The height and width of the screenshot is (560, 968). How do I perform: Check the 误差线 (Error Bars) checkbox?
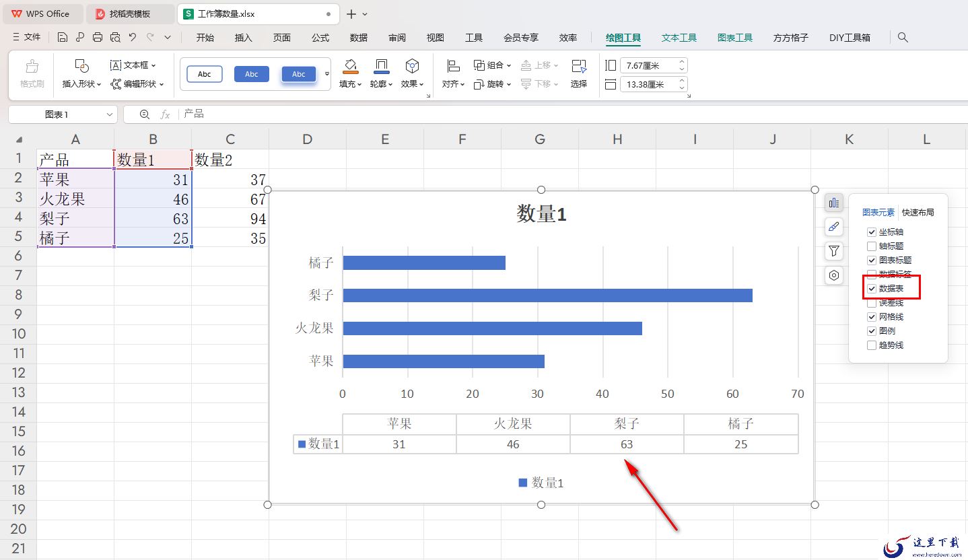pos(872,303)
